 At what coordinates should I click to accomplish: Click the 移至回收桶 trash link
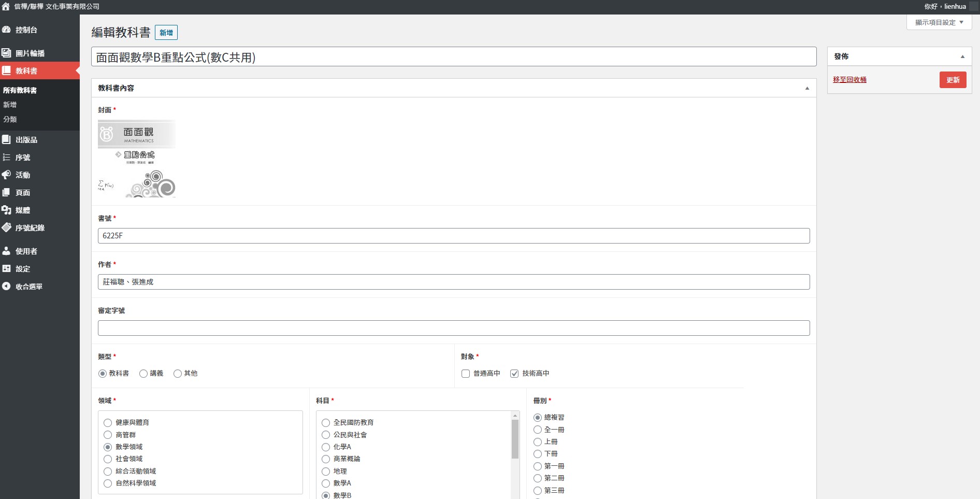[849, 80]
